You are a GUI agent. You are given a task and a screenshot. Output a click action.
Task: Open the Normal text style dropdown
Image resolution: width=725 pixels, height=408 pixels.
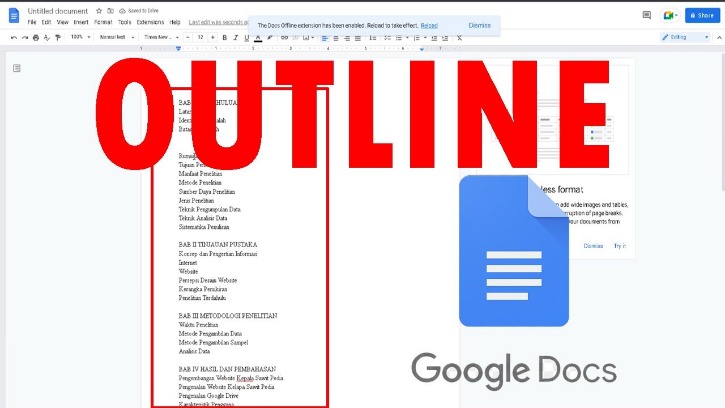tap(117, 37)
